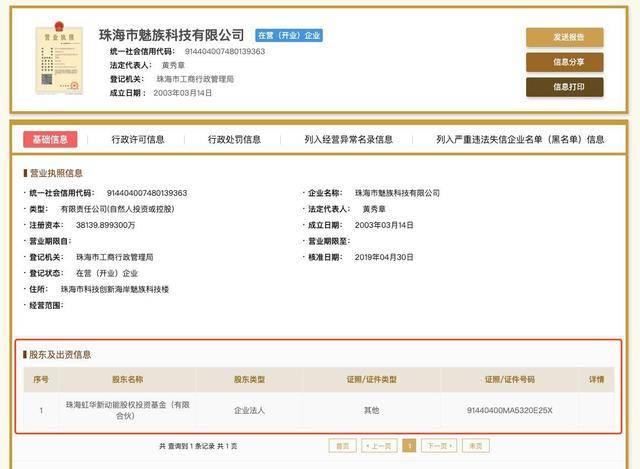Viewport: 640px width, 469px height.
Task: Click the 股东类型 column header
Action: click(x=249, y=380)
